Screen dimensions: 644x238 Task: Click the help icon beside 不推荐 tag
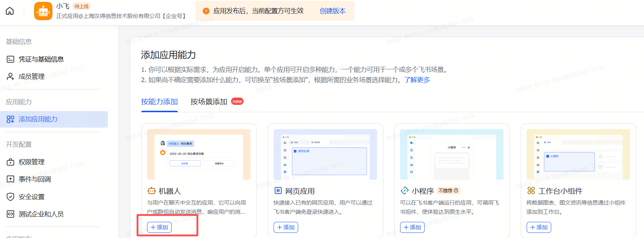coord(456,191)
